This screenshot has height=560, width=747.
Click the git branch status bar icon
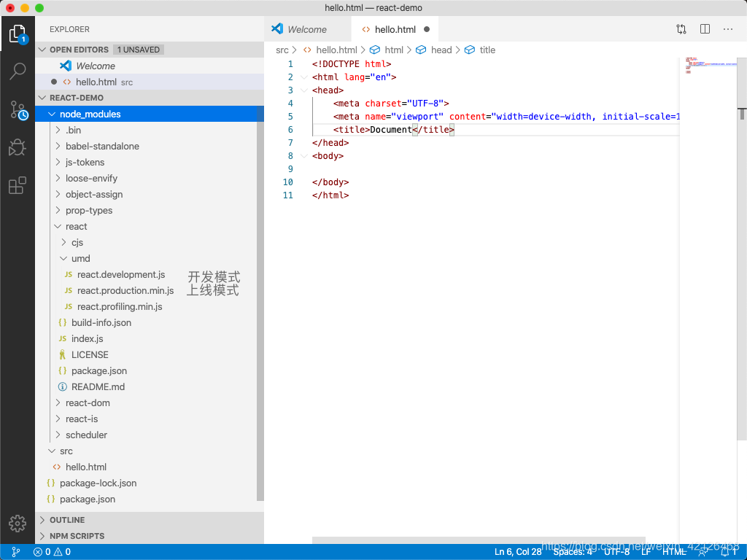(16, 552)
